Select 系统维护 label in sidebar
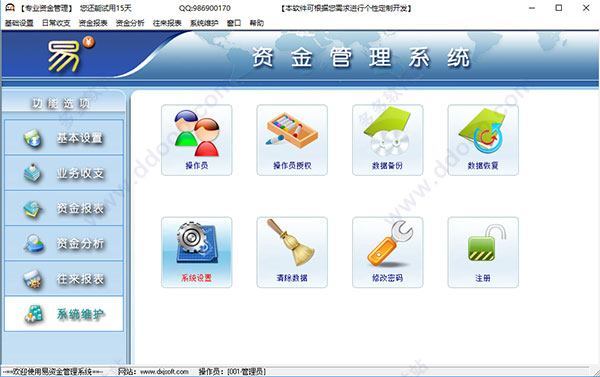 [x=80, y=314]
